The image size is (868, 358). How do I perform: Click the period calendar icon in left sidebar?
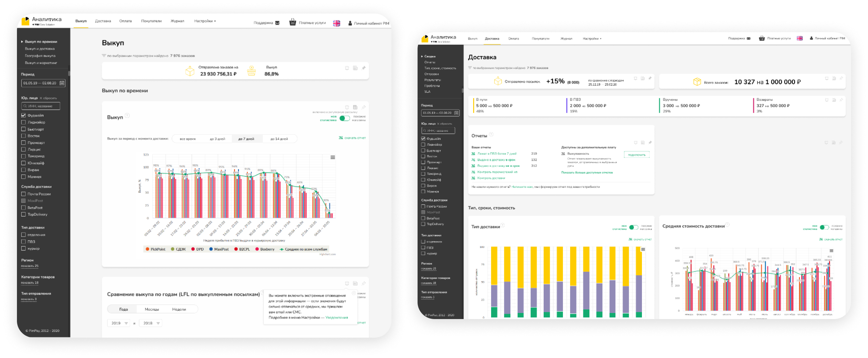pyautogui.click(x=62, y=83)
